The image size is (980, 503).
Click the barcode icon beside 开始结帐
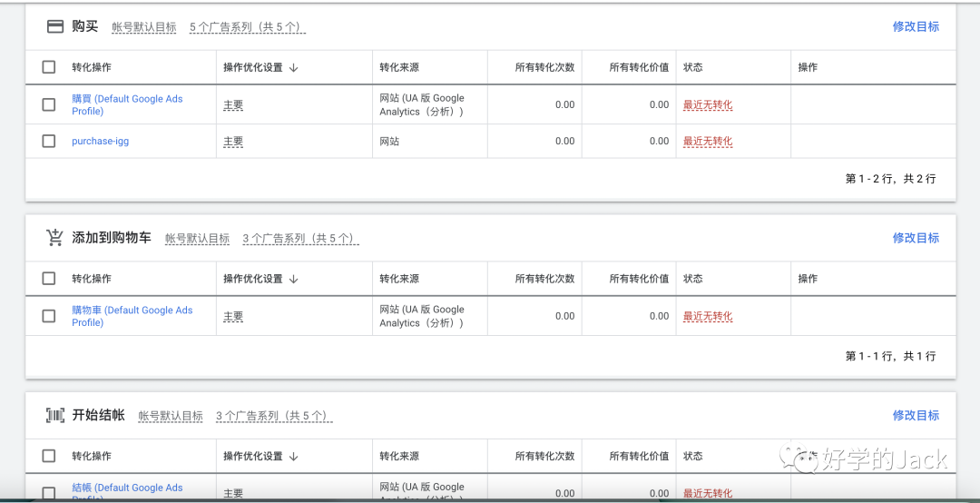click(54, 415)
